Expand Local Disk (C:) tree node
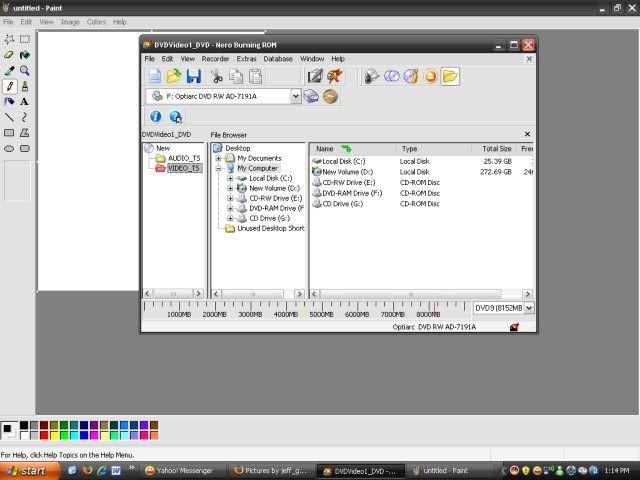 (x=230, y=178)
